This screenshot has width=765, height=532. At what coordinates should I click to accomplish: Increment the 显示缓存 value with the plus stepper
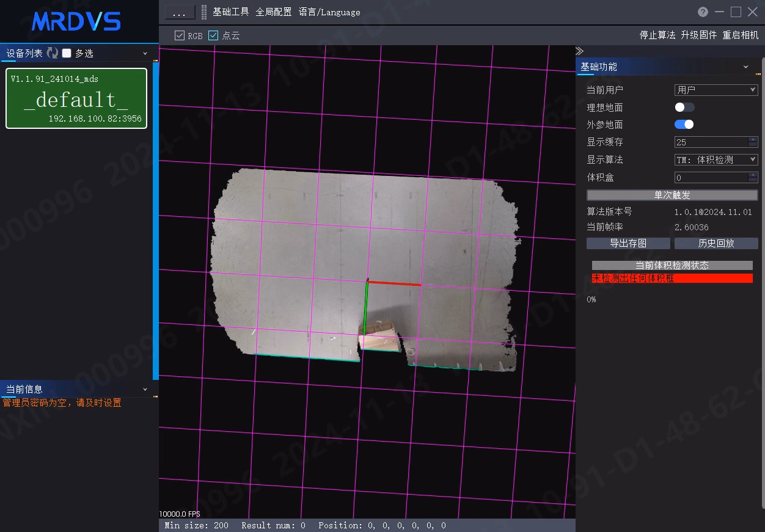753,139
